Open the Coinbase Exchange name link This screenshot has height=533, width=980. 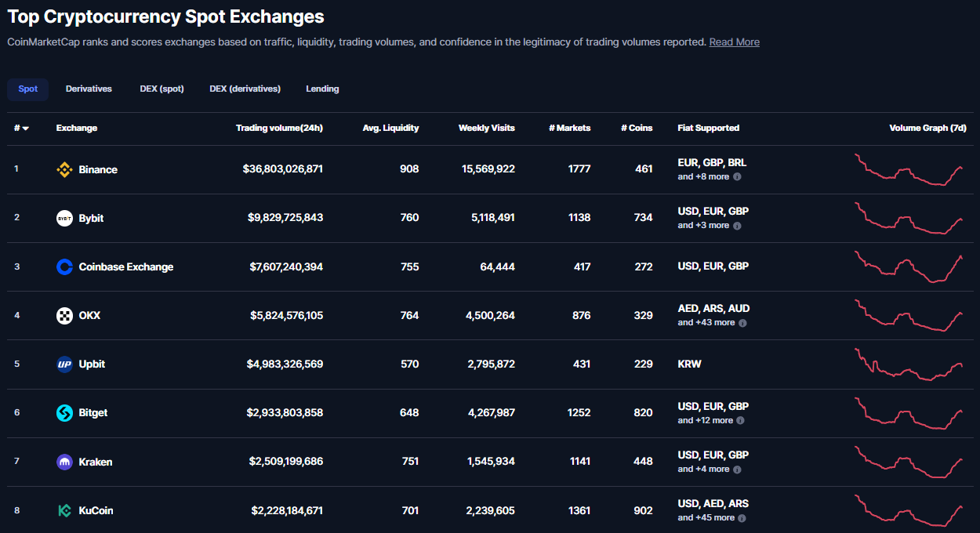[125, 266]
